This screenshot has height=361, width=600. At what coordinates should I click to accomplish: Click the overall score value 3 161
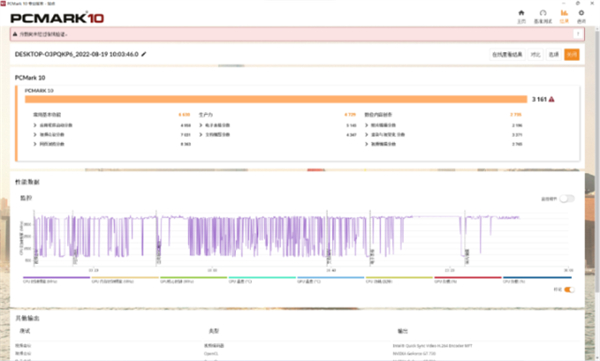539,99
